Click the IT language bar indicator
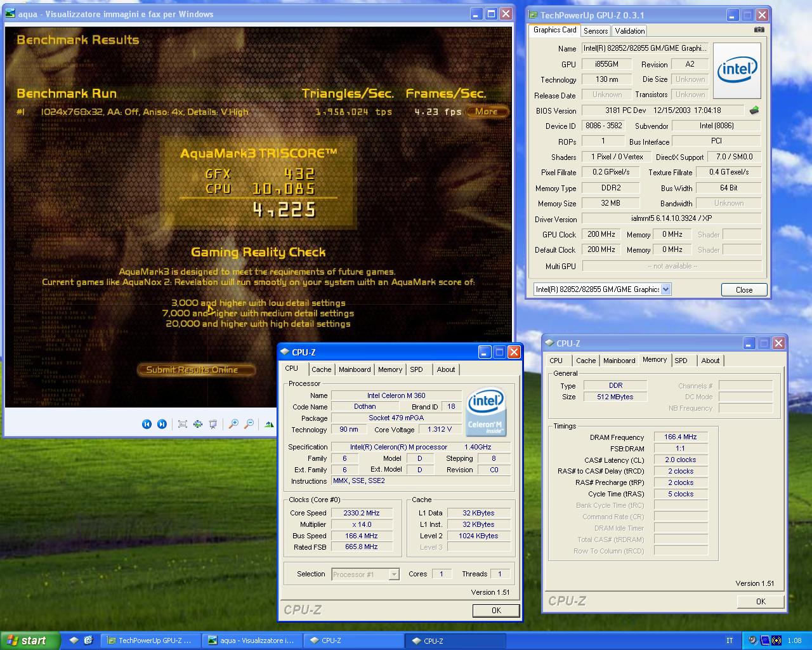Viewport: 812px width, 650px height. click(x=730, y=640)
